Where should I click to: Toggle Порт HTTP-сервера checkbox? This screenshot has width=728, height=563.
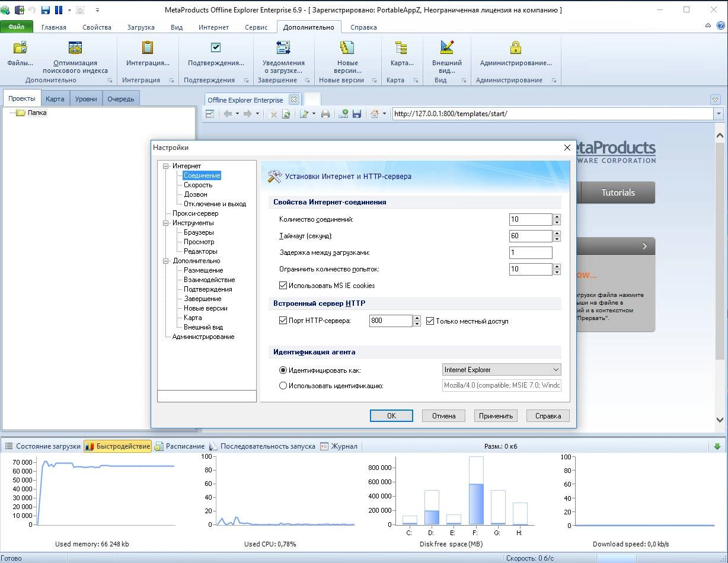pyautogui.click(x=283, y=321)
